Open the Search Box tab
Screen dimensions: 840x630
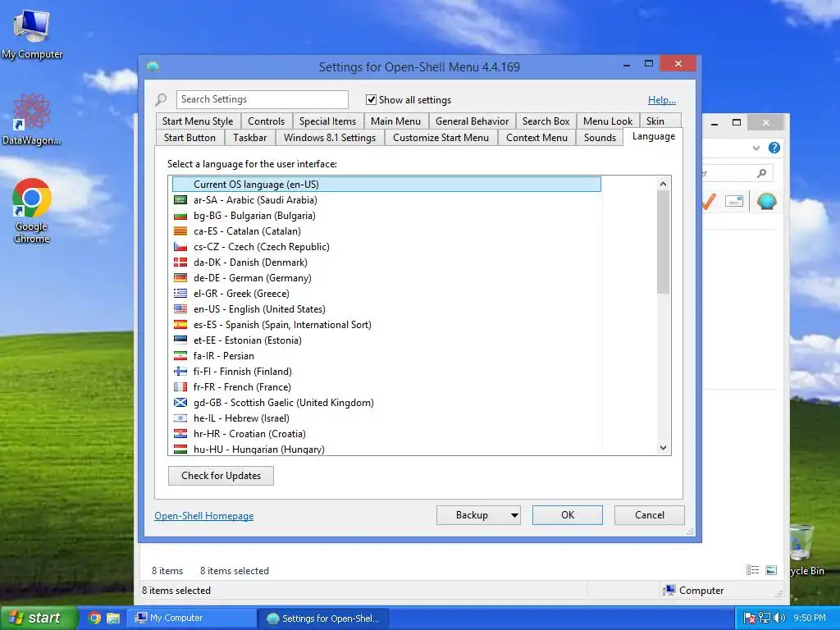[x=546, y=121]
